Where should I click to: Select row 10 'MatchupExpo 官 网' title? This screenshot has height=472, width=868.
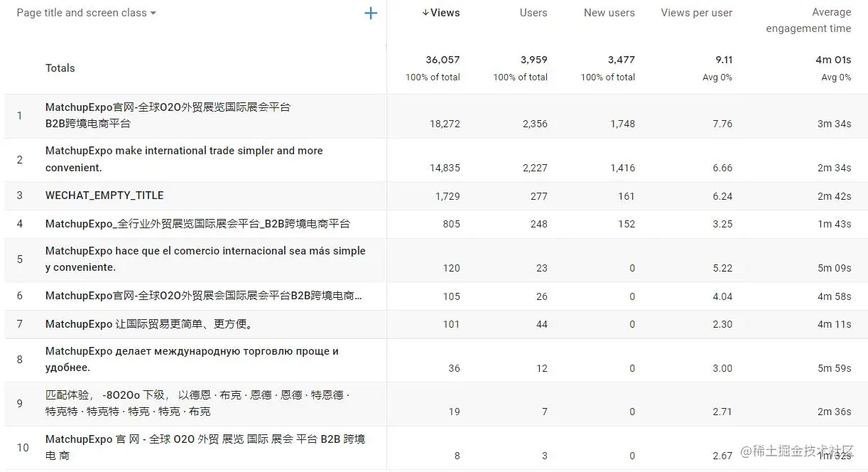click(x=205, y=447)
